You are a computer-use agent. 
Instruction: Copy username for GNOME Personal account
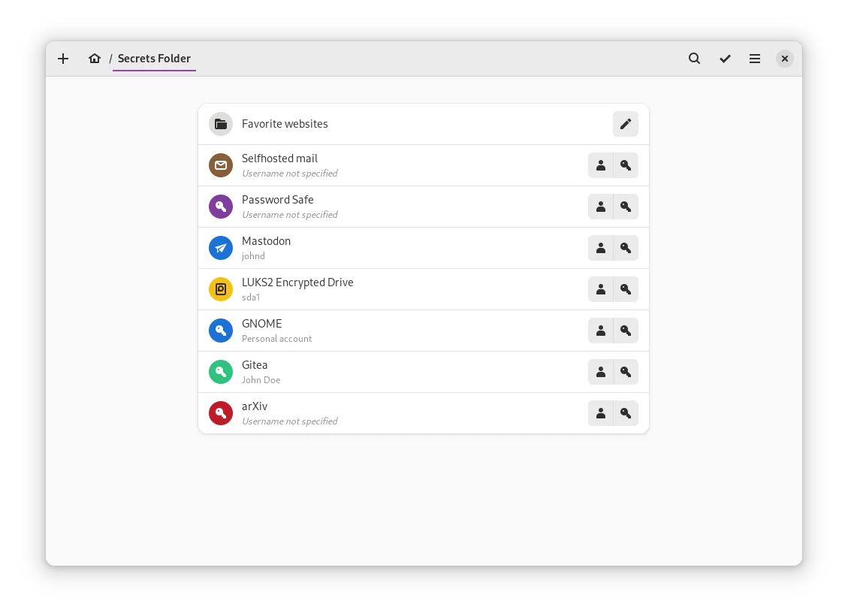[x=600, y=331]
